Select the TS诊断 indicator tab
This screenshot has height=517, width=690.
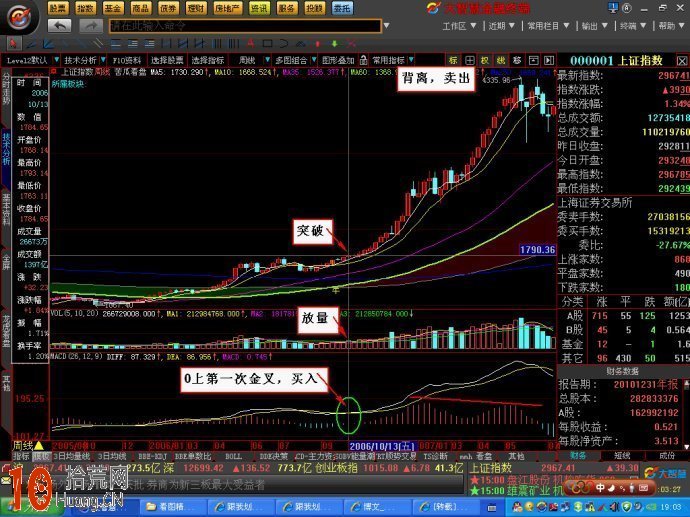[x=435, y=456]
